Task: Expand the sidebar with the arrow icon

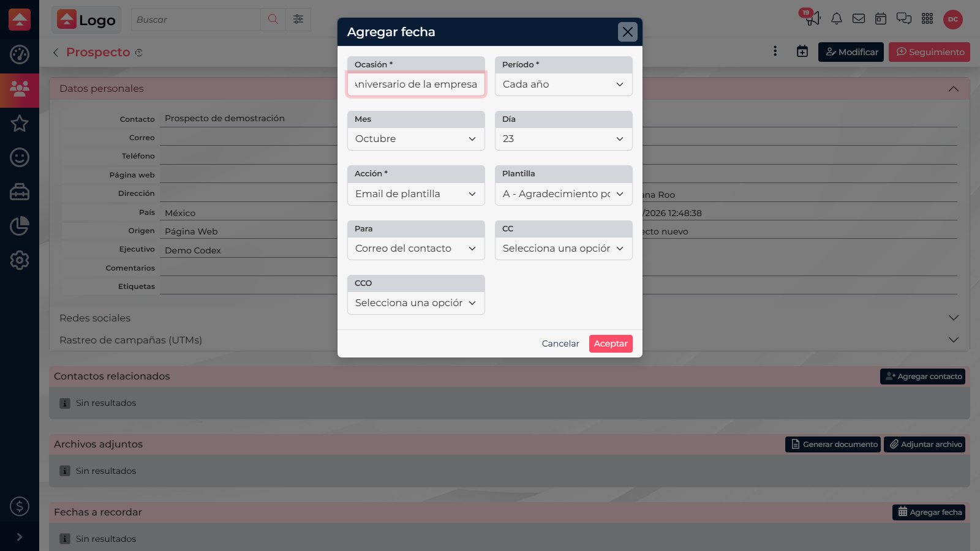Action: pyautogui.click(x=20, y=537)
